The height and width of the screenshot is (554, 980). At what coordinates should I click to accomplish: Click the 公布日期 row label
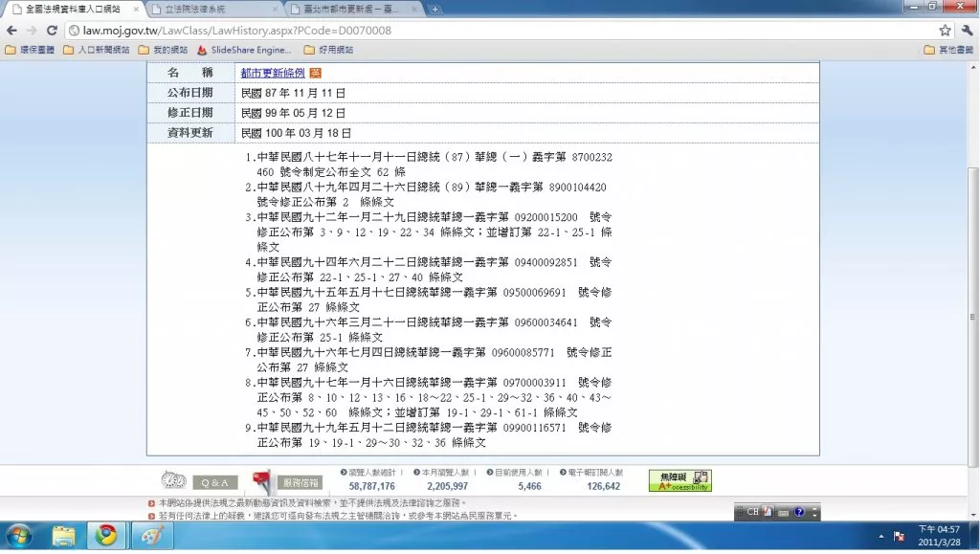click(x=190, y=93)
